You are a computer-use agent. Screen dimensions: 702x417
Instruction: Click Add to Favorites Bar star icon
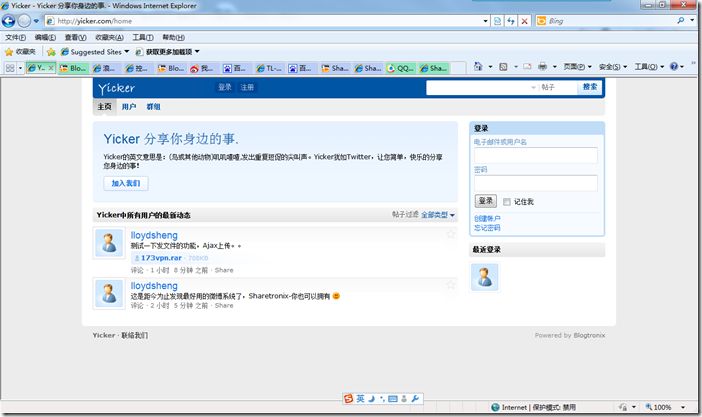(51, 52)
